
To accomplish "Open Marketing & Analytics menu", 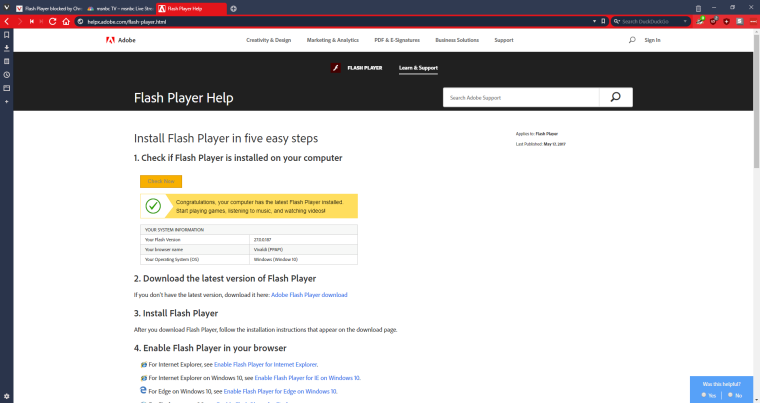I will click(x=332, y=40).
